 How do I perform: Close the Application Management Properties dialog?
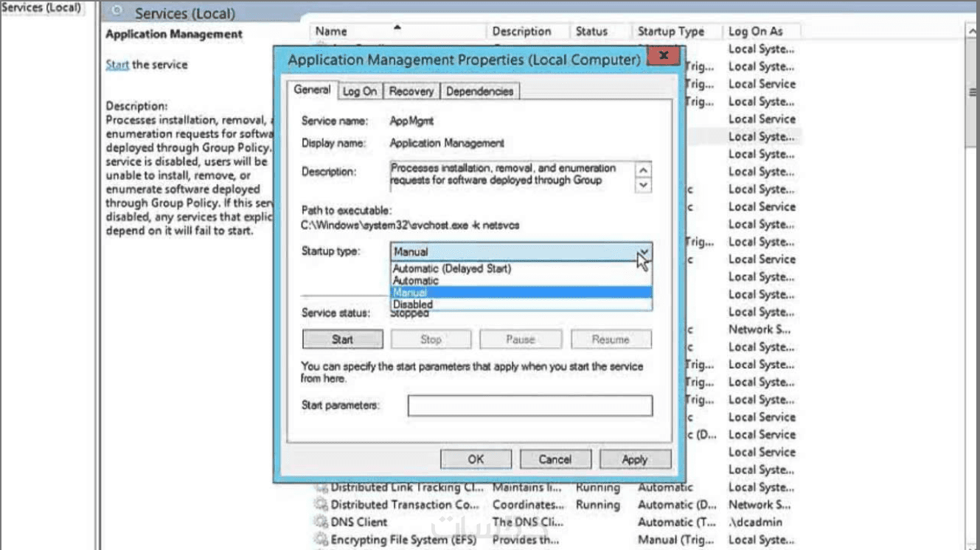(x=664, y=55)
